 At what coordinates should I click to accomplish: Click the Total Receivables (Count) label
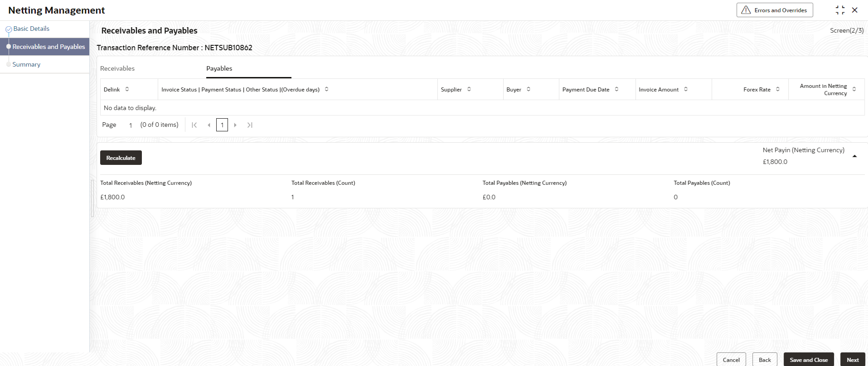pos(323,183)
